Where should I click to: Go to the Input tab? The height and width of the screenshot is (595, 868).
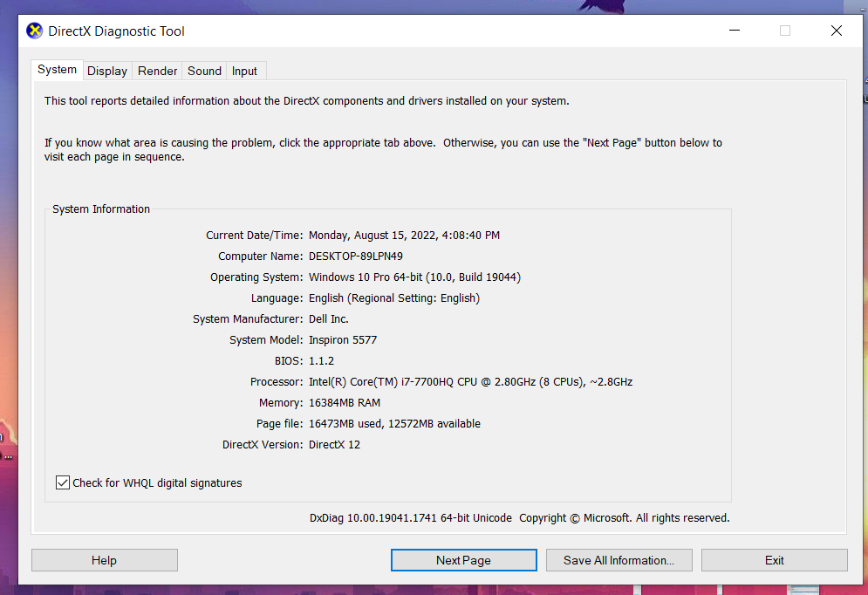click(244, 71)
